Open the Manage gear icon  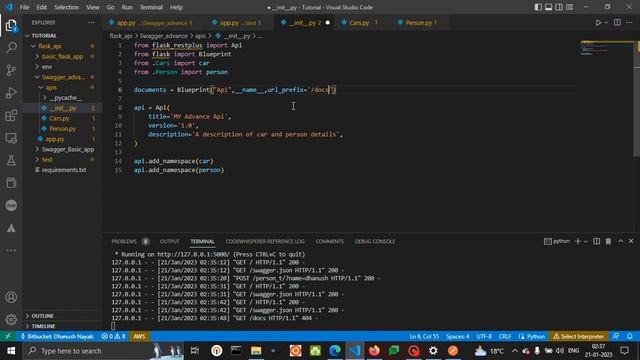click(x=11, y=319)
